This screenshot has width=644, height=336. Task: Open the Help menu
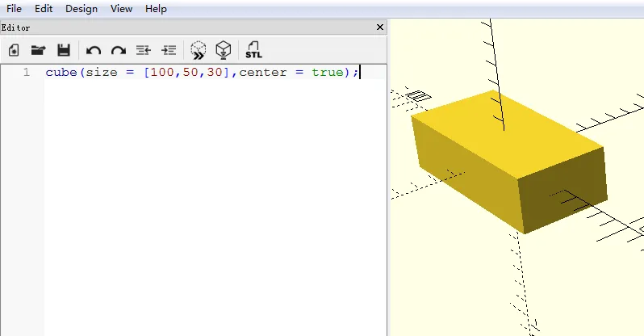[x=156, y=9]
